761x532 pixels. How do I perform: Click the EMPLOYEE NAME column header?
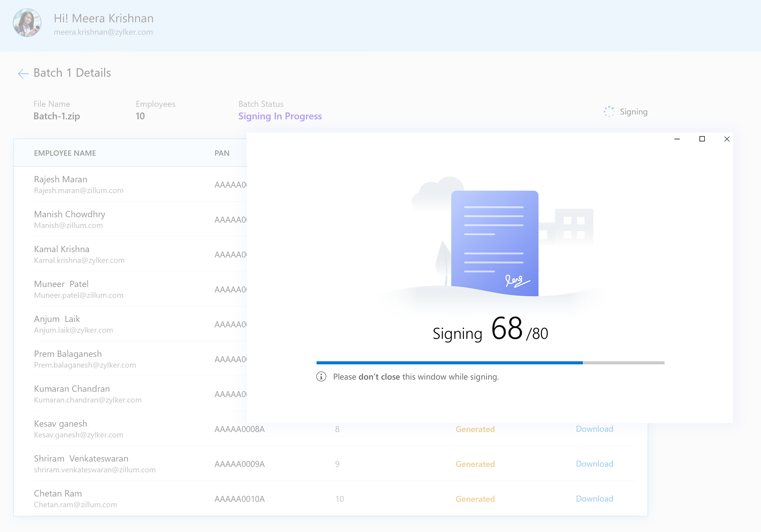(x=65, y=153)
